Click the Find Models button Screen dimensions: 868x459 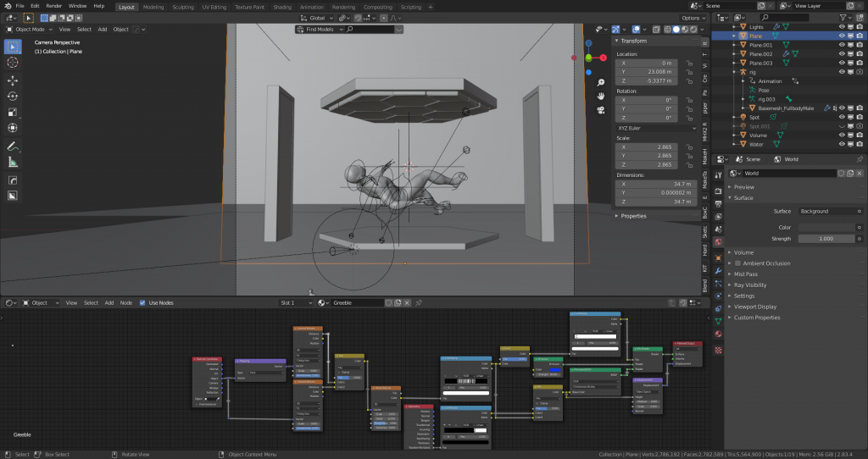[x=320, y=30]
